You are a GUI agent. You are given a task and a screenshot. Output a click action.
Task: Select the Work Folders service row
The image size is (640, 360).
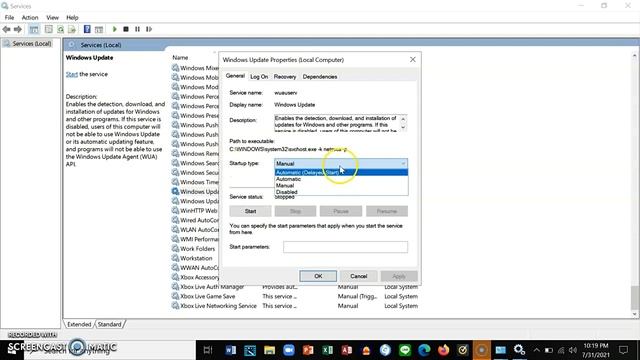click(x=198, y=249)
